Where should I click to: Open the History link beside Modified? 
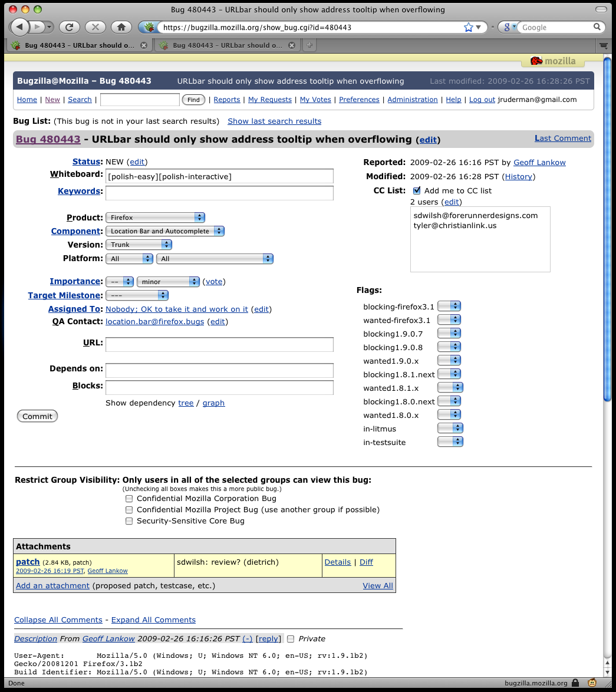tap(519, 176)
